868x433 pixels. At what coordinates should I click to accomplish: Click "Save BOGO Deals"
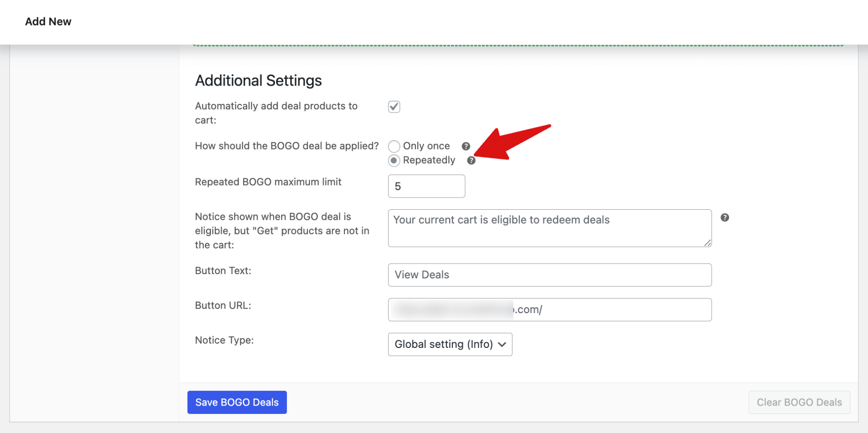pyautogui.click(x=237, y=402)
